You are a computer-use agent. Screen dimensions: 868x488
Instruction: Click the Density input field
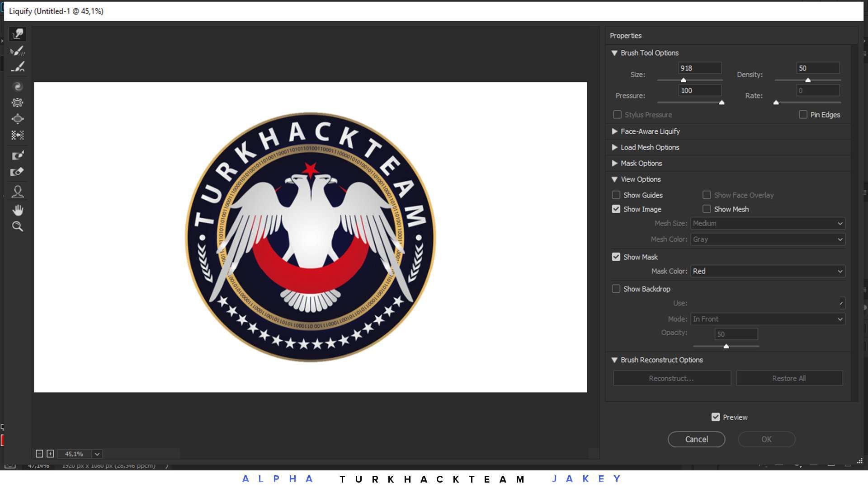point(817,68)
